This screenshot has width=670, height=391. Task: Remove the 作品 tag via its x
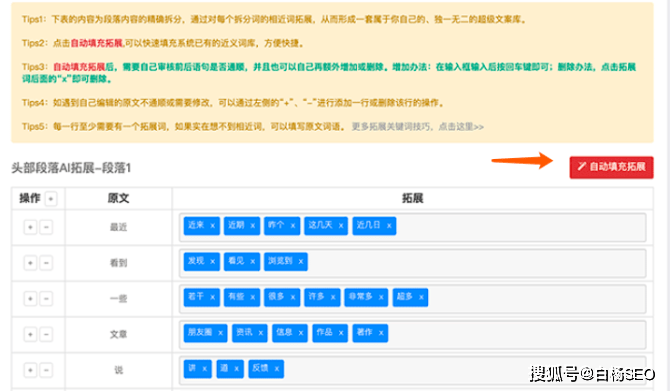(341, 333)
